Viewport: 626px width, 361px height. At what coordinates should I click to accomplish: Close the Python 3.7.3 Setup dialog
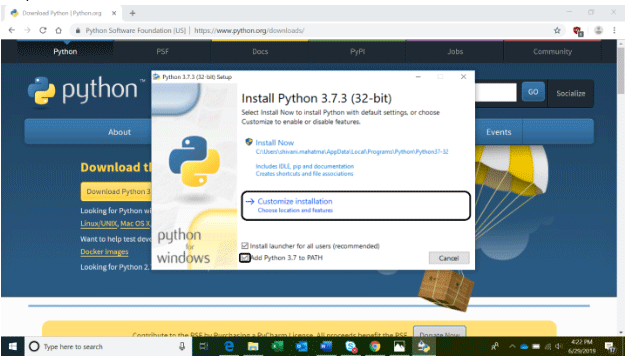463,77
